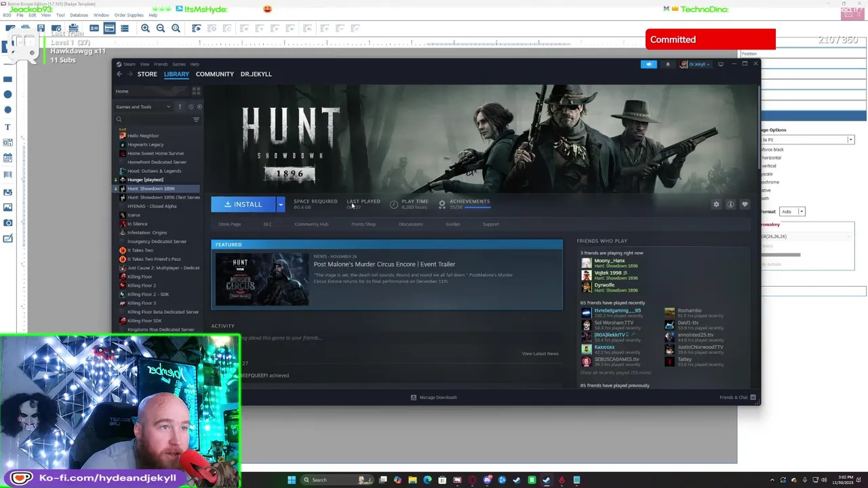Open the game Discussions link
868x488 pixels.
(x=410, y=224)
